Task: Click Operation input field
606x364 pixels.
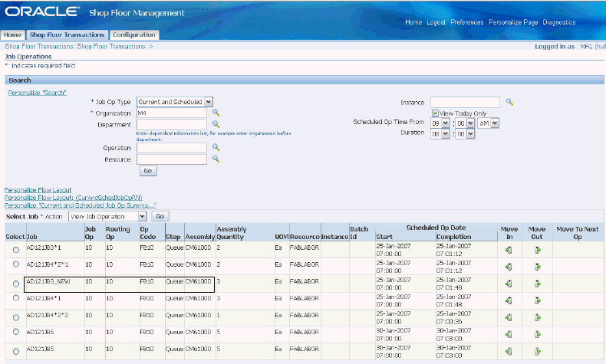Action: [x=172, y=148]
